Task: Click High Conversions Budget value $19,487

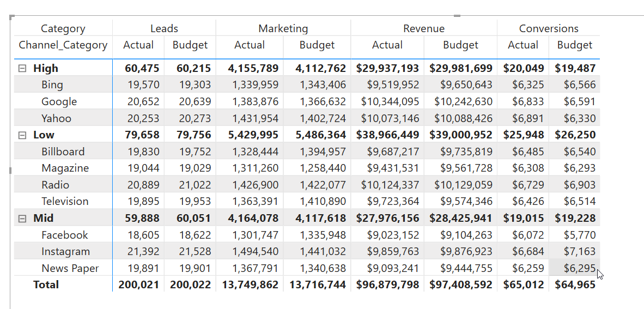Action: pyautogui.click(x=575, y=68)
